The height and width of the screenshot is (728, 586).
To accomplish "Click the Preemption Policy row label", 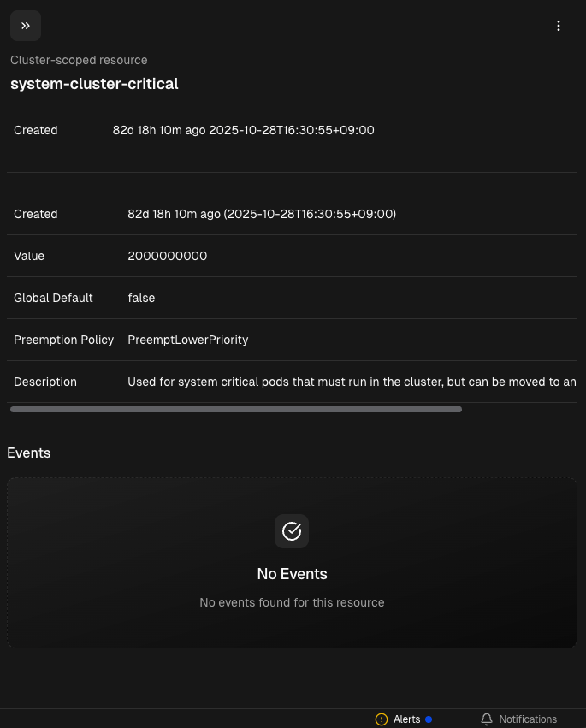I will [x=63, y=340].
